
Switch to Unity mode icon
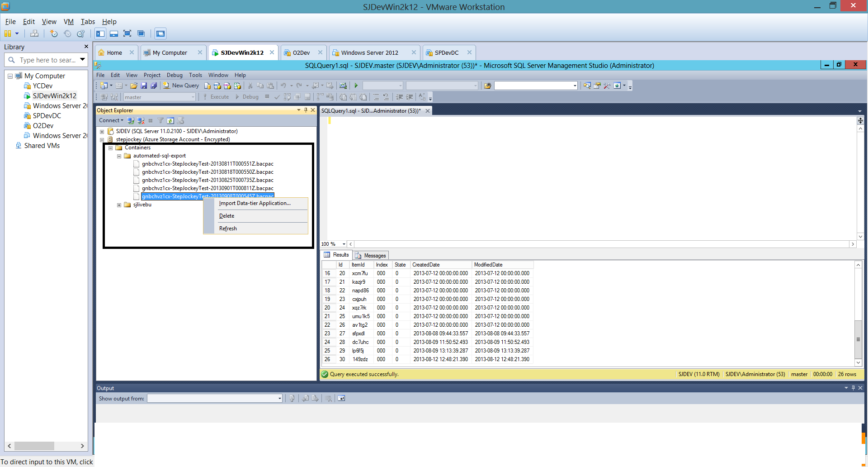pyautogui.click(x=141, y=33)
